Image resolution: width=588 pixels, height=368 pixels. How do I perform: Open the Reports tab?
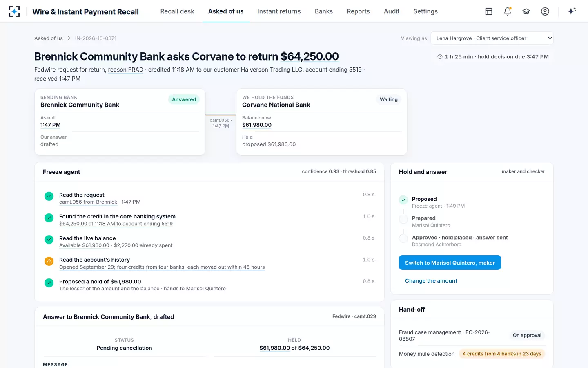pyautogui.click(x=358, y=11)
